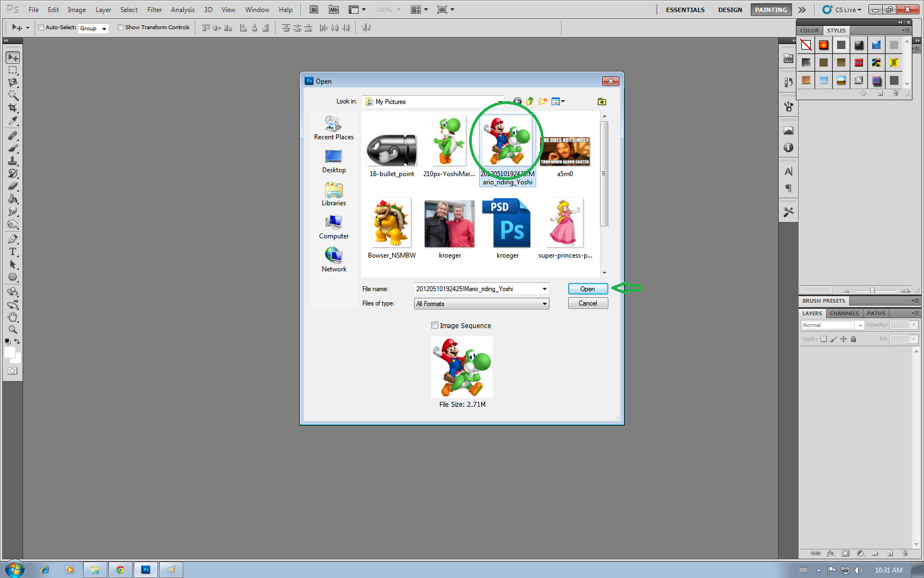Select the History Brush tool
Image resolution: width=924 pixels, height=578 pixels.
coord(13,173)
